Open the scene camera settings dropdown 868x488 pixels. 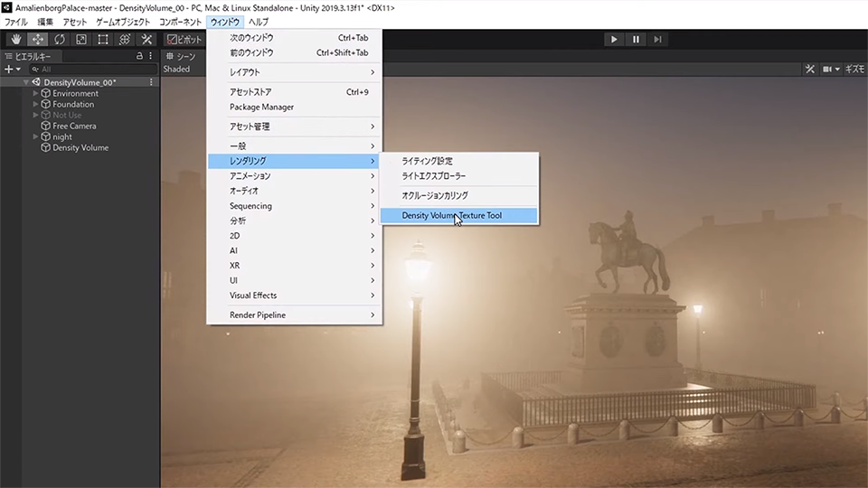click(x=831, y=70)
